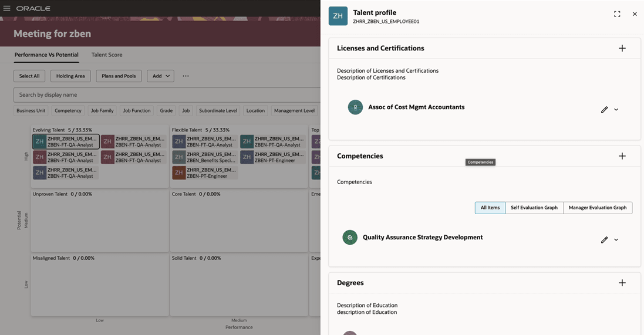Open the hamburger navigation menu
The height and width of the screenshot is (335, 644).
(x=6, y=8)
